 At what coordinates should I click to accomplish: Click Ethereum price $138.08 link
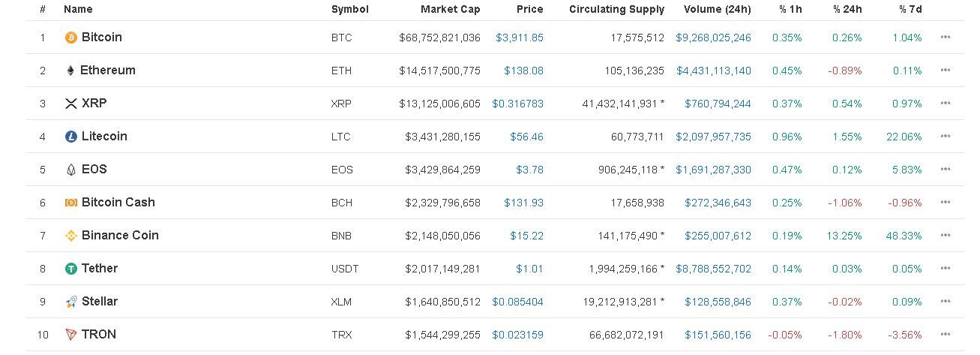point(523,71)
